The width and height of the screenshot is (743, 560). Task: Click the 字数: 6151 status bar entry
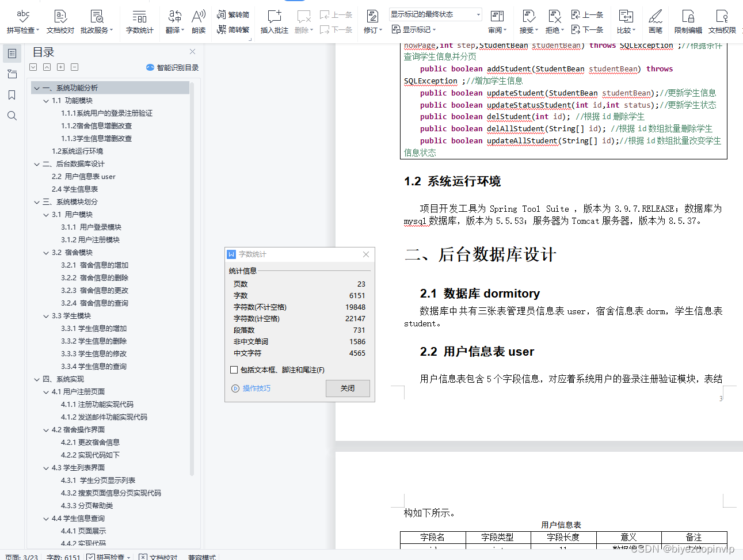coord(63,557)
